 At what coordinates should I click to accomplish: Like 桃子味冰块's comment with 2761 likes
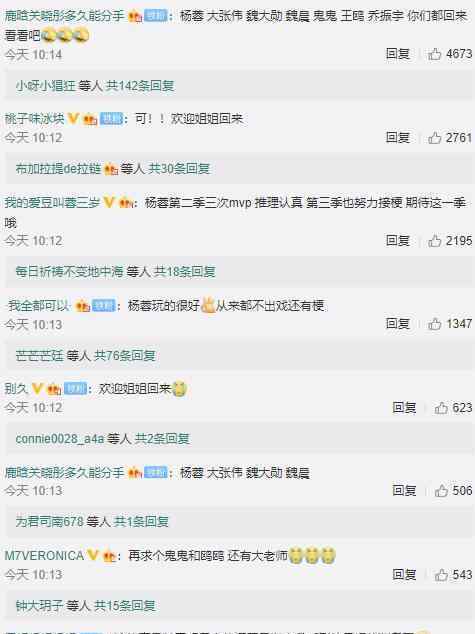coord(435,138)
